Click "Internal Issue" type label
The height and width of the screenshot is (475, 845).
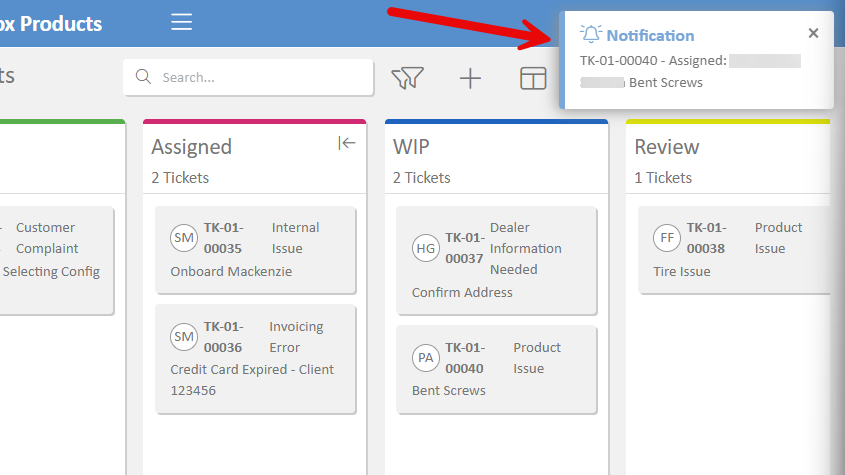pyautogui.click(x=295, y=238)
